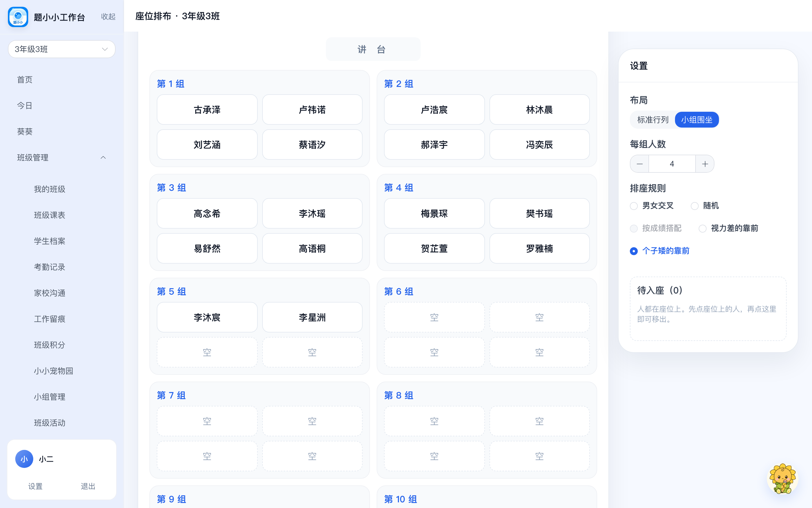Select seat of 古承泽
Screen dimensions: 812x508
coord(207,110)
